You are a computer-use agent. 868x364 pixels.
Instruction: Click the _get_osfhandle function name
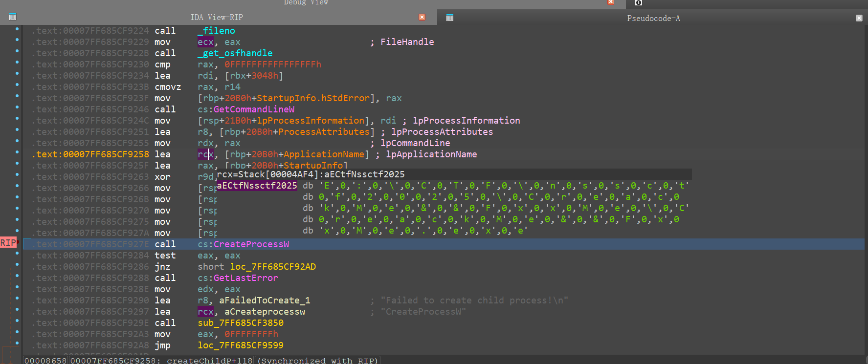pos(235,53)
